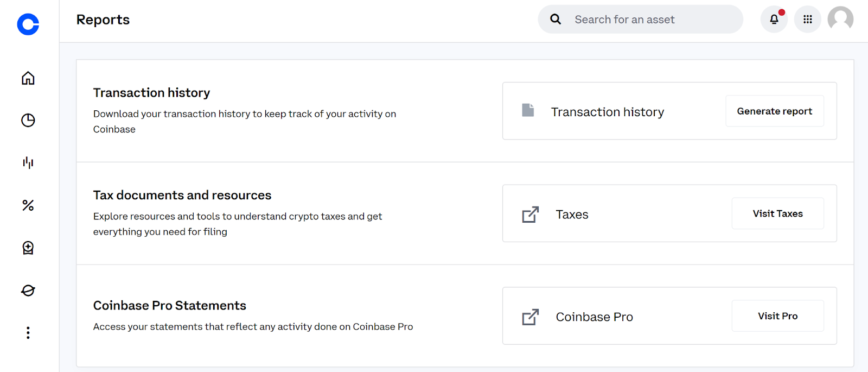Open the More vertical dots menu
This screenshot has height=372, width=868.
(x=28, y=333)
